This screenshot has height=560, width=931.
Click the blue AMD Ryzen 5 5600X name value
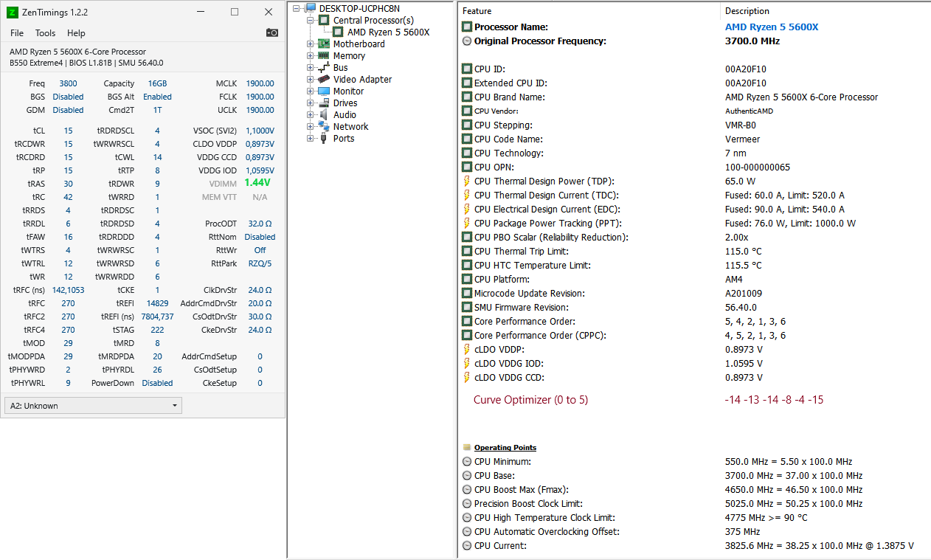click(x=772, y=27)
